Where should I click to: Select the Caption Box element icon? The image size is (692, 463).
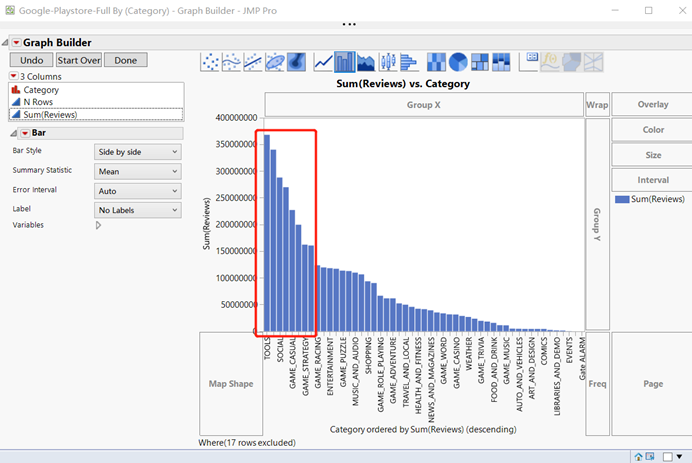528,62
